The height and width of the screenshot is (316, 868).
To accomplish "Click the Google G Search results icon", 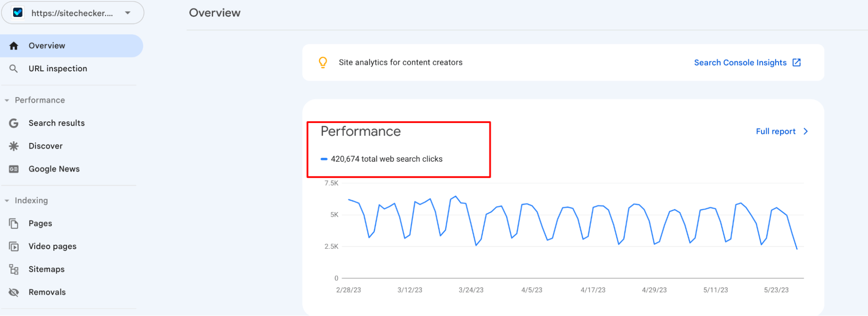I will pyautogui.click(x=14, y=123).
